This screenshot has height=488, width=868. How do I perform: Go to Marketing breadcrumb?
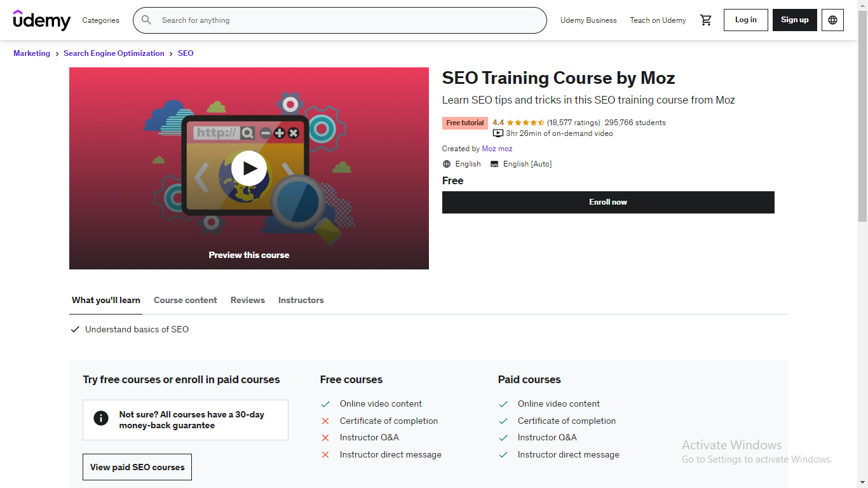(32, 53)
